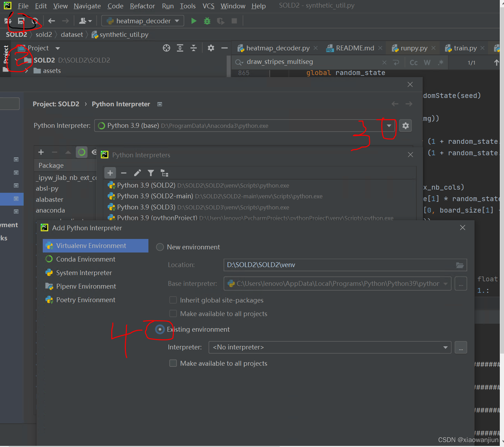504x447 pixels.
Task: Open the Project view dropdown arrow
Action: click(x=58, y=48)
